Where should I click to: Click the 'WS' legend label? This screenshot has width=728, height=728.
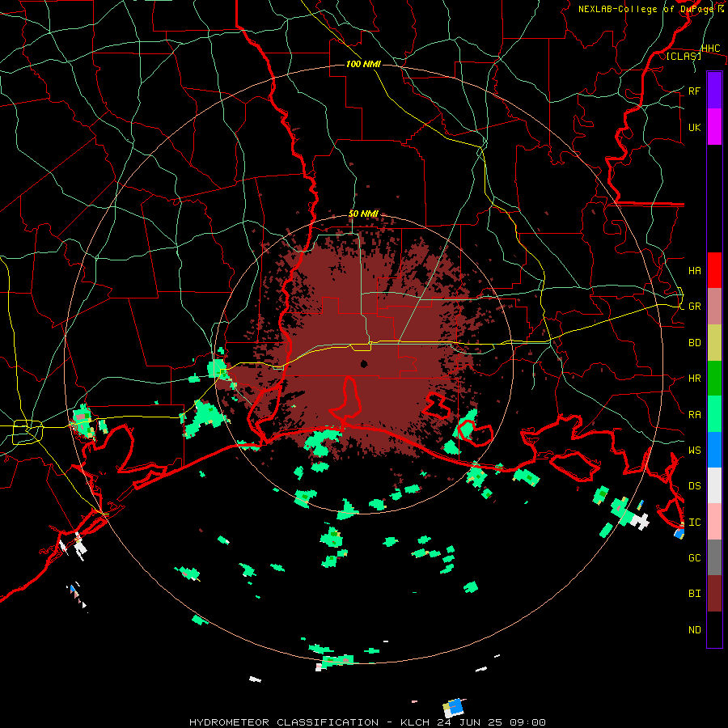click(x=694, y=450)
